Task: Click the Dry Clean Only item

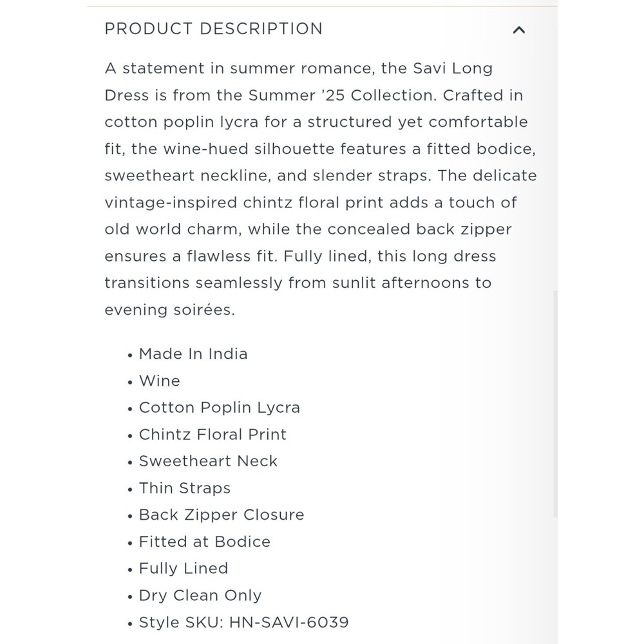Action: (200, 596)
